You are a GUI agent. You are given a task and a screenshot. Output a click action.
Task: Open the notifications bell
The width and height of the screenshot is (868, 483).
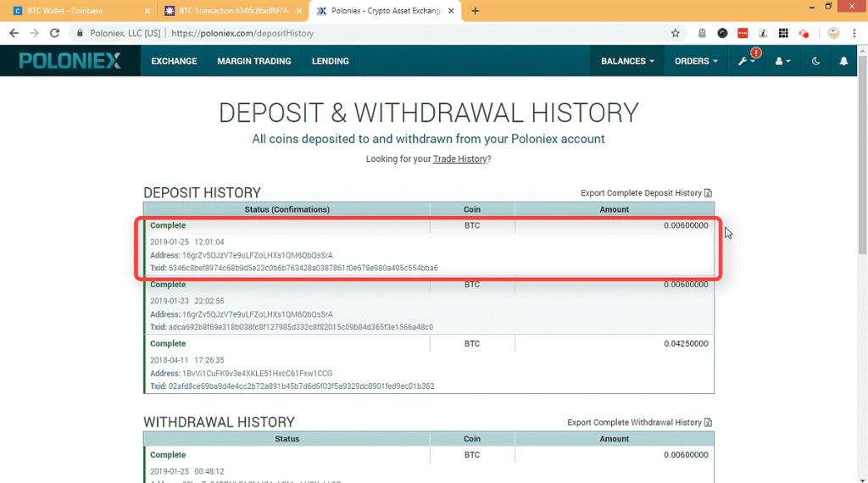point(843,61)
